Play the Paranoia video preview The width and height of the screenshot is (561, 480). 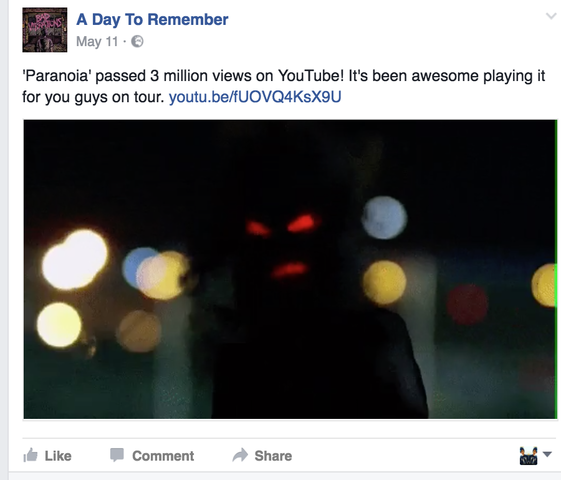pyautogui.click(x=290, y=269)
